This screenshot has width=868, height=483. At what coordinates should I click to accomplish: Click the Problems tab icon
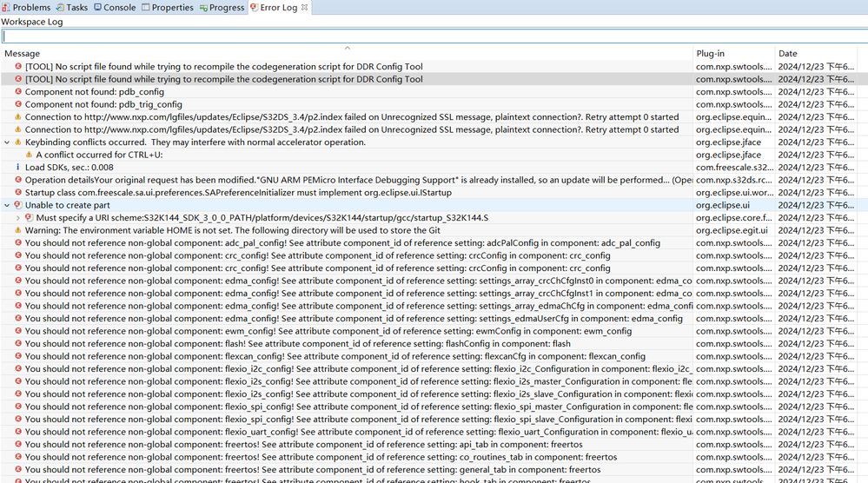[5, 7]
